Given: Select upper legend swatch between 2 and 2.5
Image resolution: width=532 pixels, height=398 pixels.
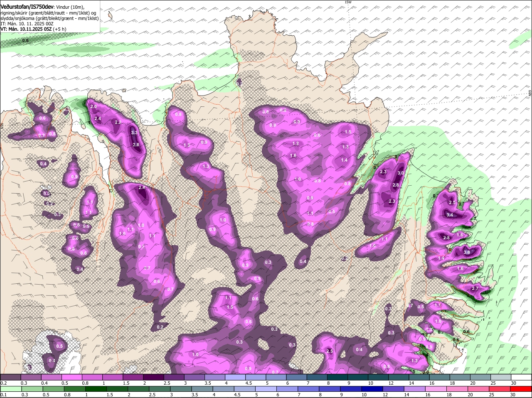Looking at the screenshot, I should pos(153,377).
